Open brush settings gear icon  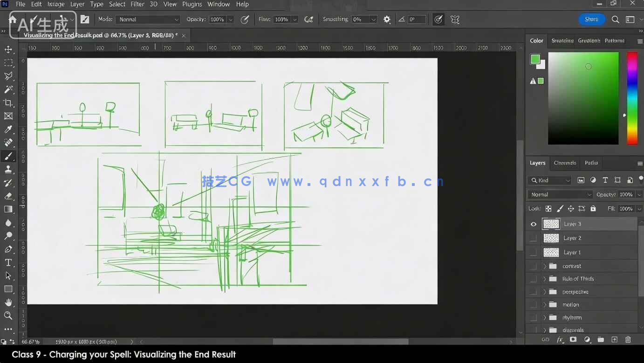(387, 20)
